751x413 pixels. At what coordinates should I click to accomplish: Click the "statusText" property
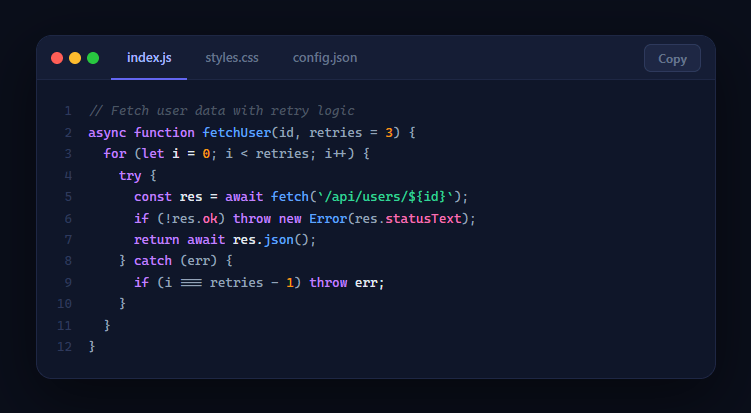[x=423, y=218]
